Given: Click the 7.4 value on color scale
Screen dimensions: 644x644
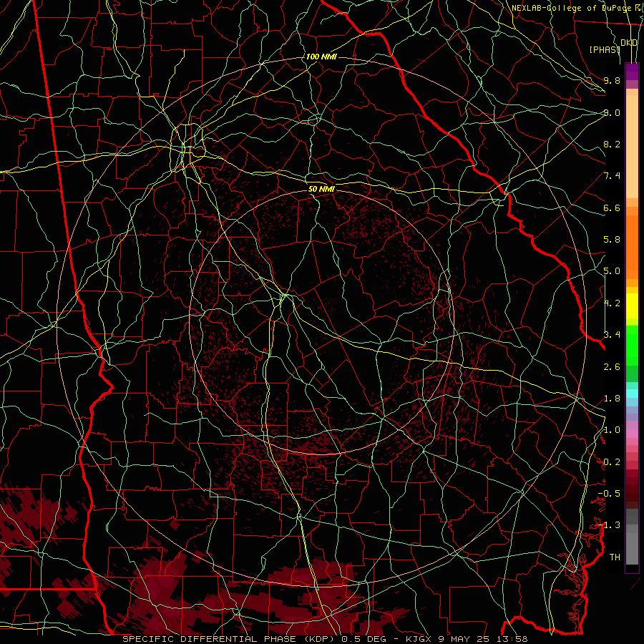Looking at the screenshot, I should point(612,176).
